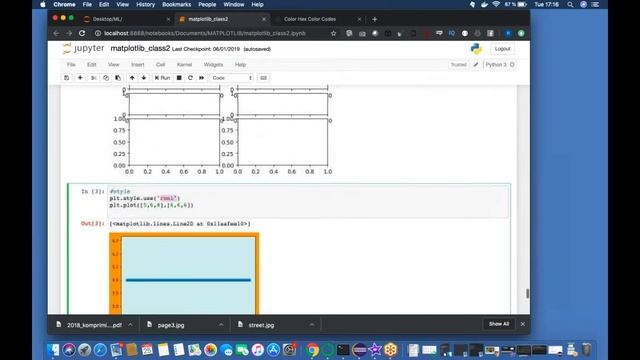640x360 pixels.
Task: Close the downloads bar
Action: point(522,324)
